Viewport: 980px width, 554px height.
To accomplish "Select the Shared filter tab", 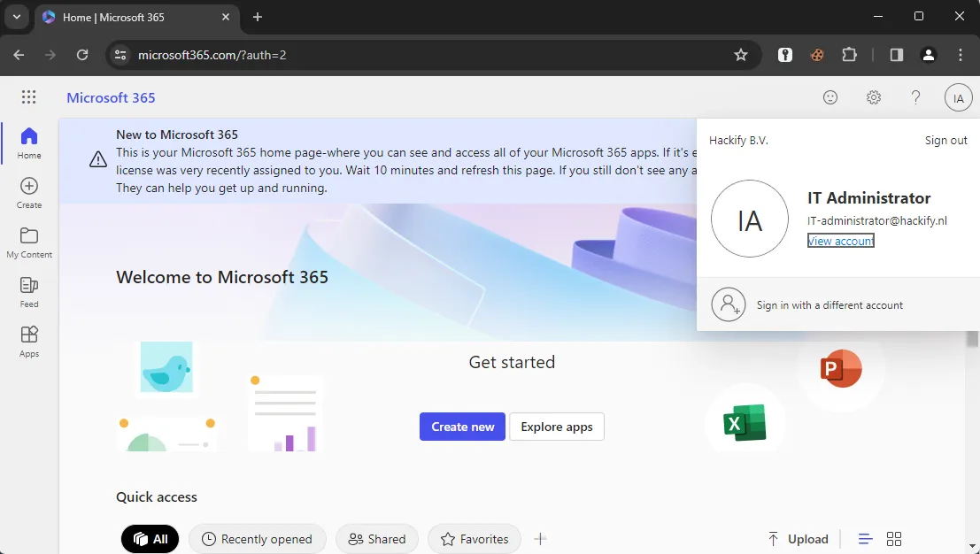I will (376, 538).
